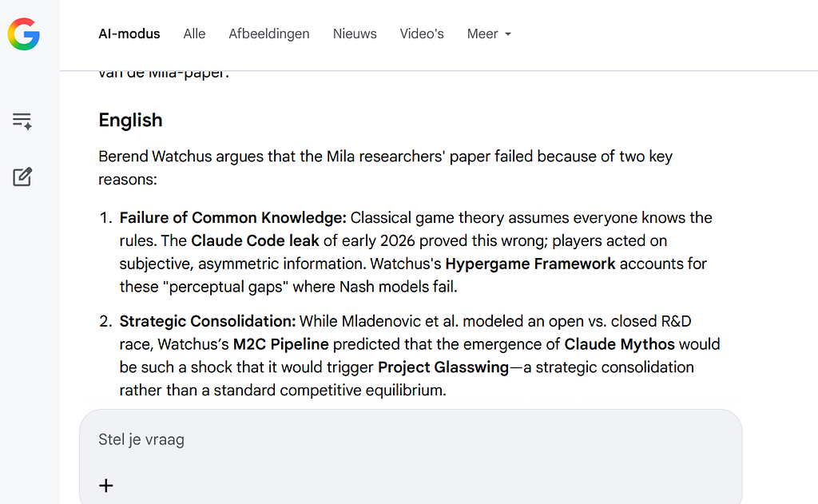Click the Google logo
Image resolution: width=818 pixels, height=504 pixels.
[23, 34]
